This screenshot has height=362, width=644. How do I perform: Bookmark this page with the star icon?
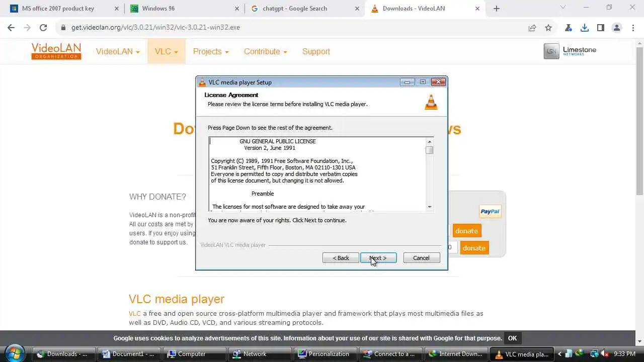548,28
